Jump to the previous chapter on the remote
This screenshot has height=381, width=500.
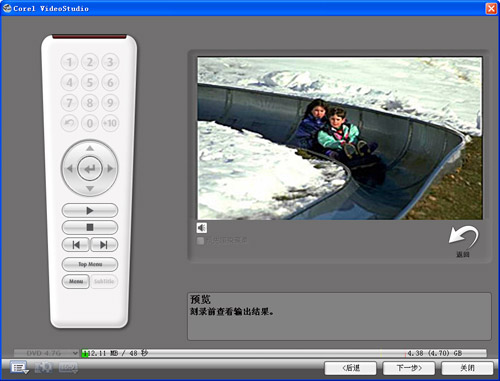(76, 245)
